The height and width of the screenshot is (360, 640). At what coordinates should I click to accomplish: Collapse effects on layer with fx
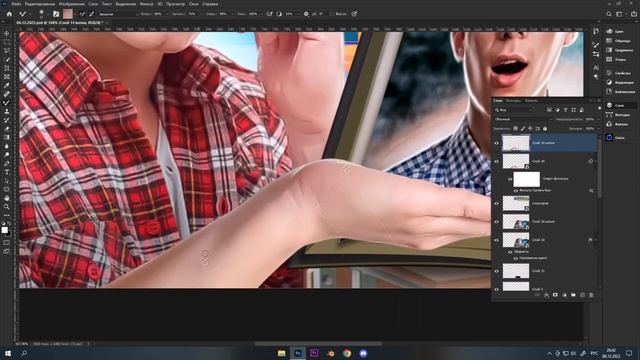click(596, 240)
